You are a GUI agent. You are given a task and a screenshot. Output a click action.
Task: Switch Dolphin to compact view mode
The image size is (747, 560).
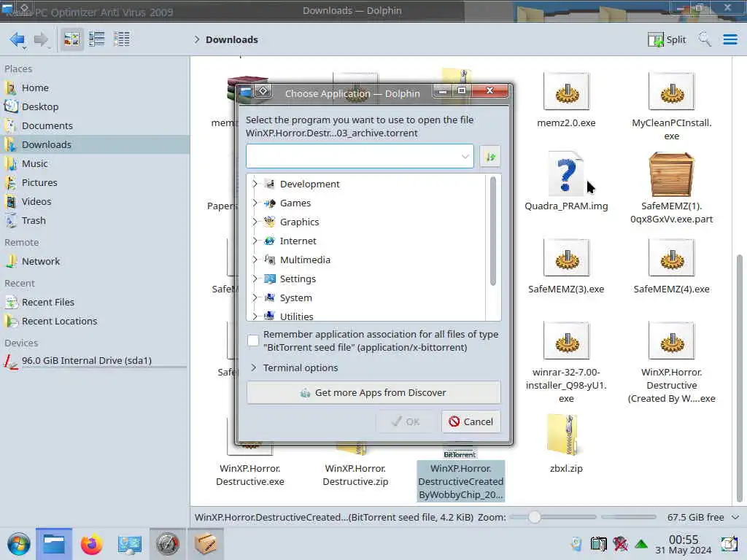[97, 39]
